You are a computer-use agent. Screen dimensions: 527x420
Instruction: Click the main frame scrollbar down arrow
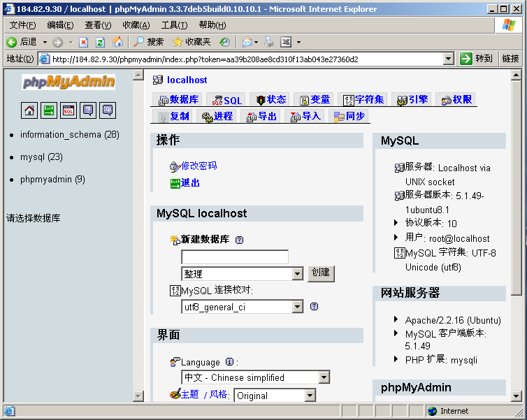point(517,396)
